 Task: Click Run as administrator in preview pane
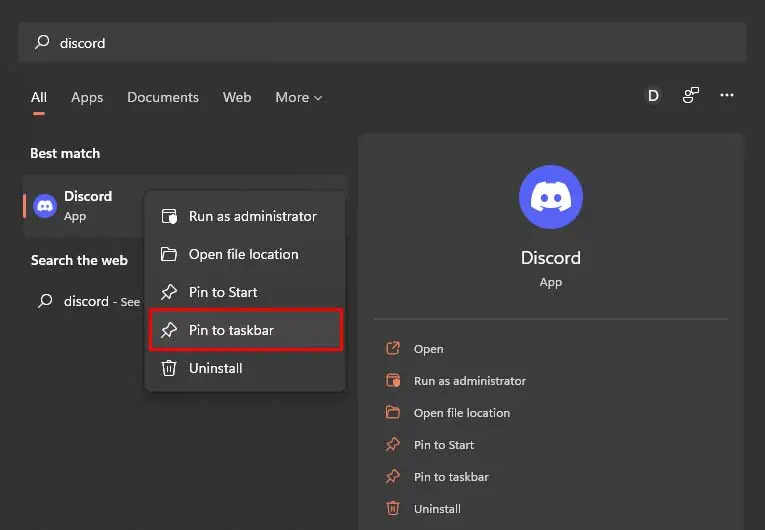click(470, 381)
